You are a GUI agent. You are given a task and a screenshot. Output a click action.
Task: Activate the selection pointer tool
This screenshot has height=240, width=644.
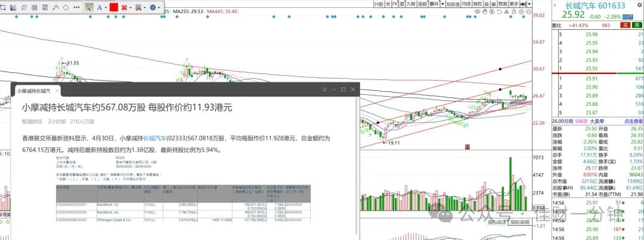(x=89, y=7)
